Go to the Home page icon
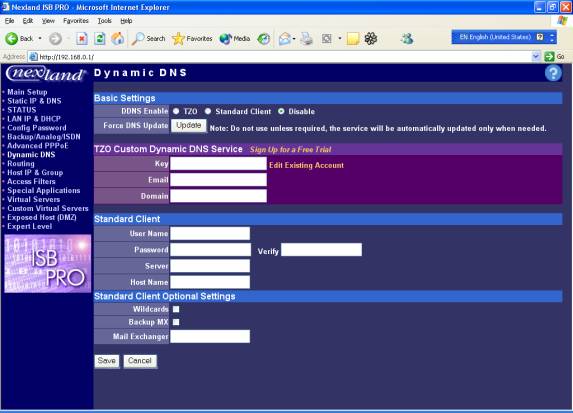 118,38
